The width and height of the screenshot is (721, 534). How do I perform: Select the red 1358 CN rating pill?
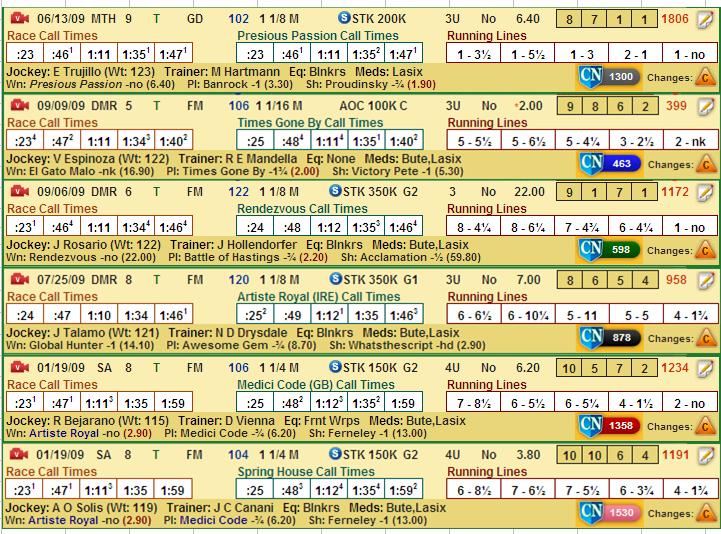pyautogui.click(x=621, y=426)
